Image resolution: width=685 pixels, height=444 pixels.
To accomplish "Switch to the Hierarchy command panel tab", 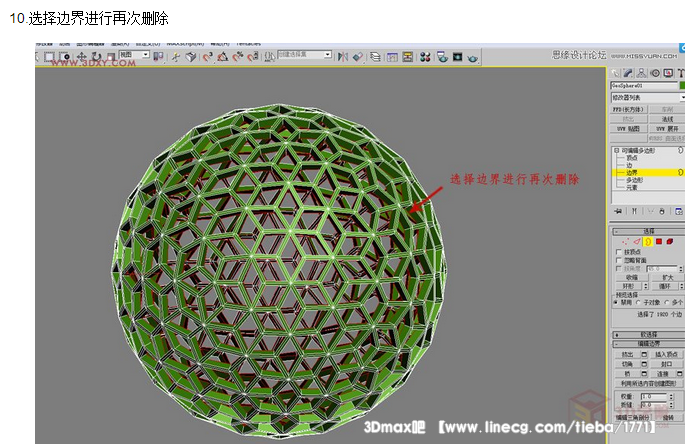I will [641, 73].
